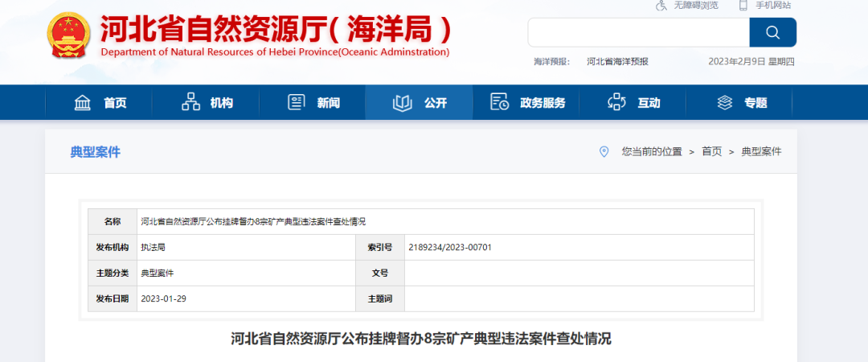Image resolution: width=868 pixels, height=362 pixels.
Task: Click the 河北省海洋预报 forecast link
Action: (x=617, y=62)
